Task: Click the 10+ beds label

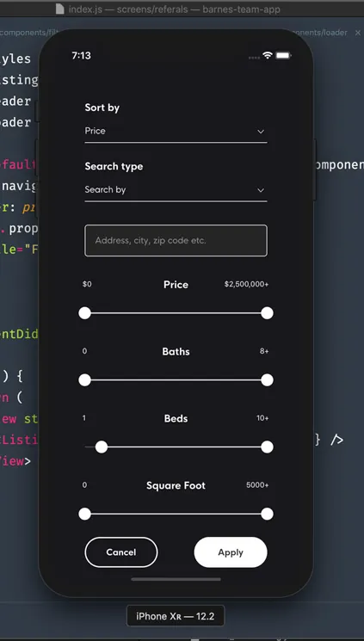Action: (262, 418)
